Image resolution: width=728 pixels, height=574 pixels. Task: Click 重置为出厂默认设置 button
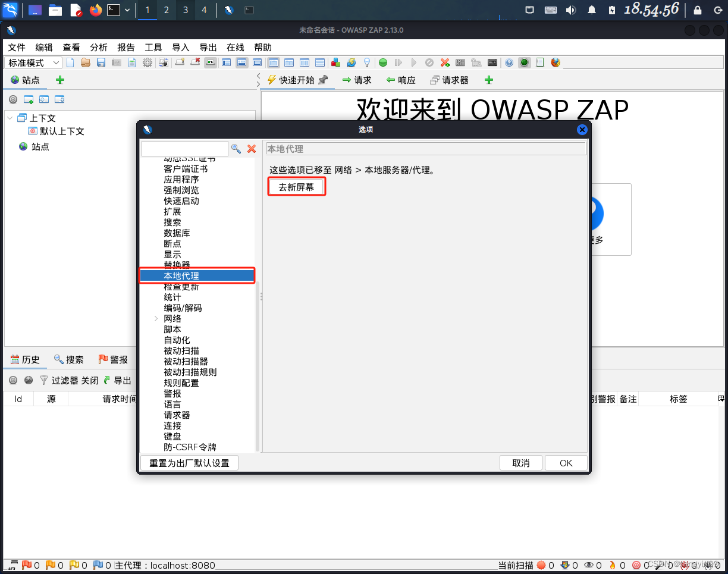[189, 463]
